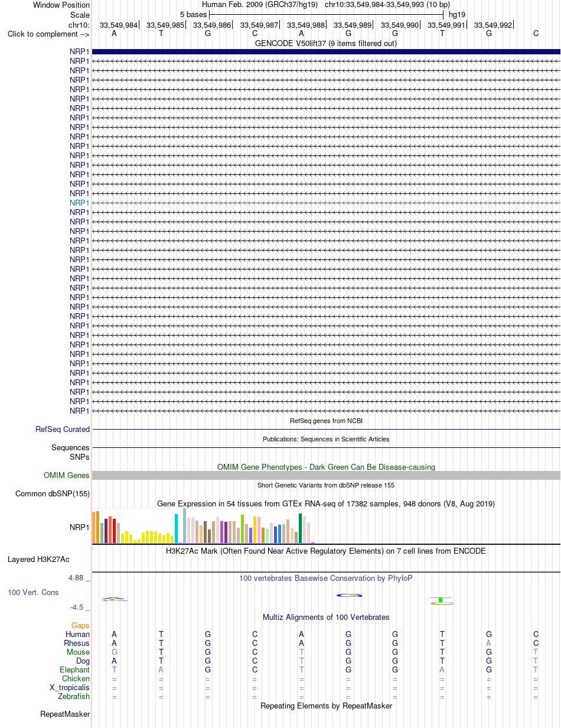The height and width of the screenshot is (728, 561).
Task: Click the RepeatMasker side label
Action: coord(65,714)
